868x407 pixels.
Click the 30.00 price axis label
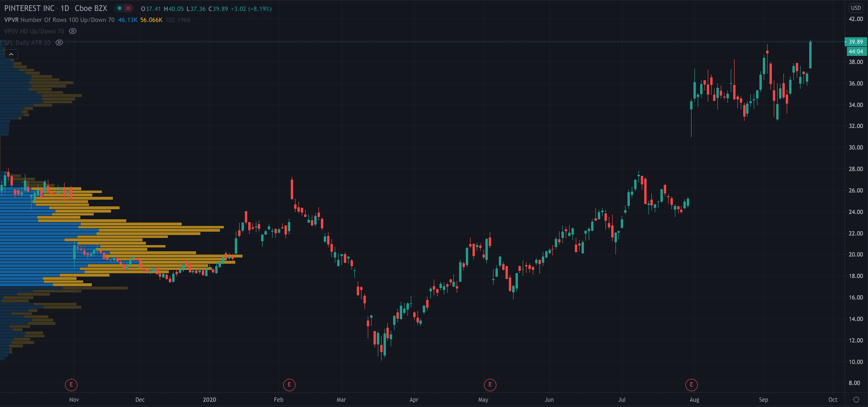click(x=856, y=148)
